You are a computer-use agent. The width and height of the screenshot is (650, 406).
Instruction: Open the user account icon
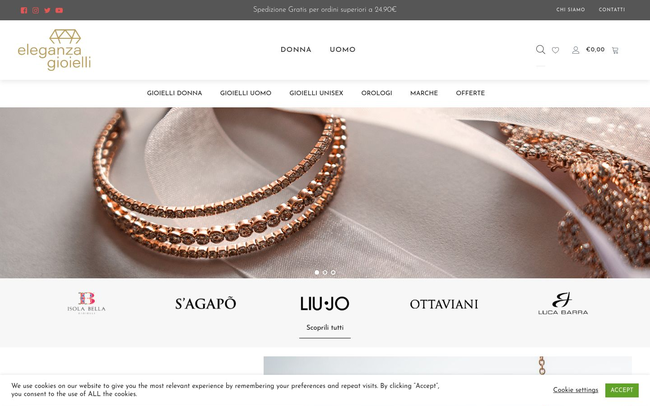(575, 50)
